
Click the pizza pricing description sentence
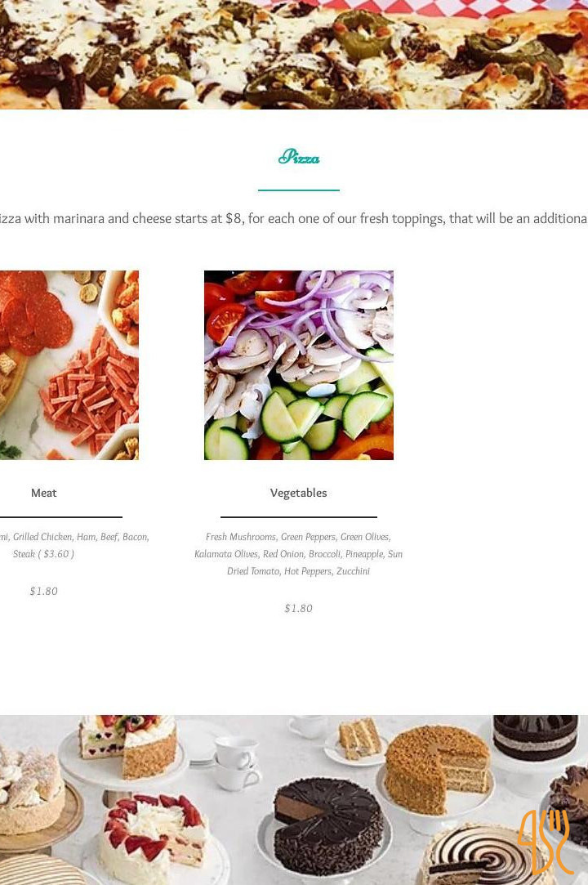[294, 219]
